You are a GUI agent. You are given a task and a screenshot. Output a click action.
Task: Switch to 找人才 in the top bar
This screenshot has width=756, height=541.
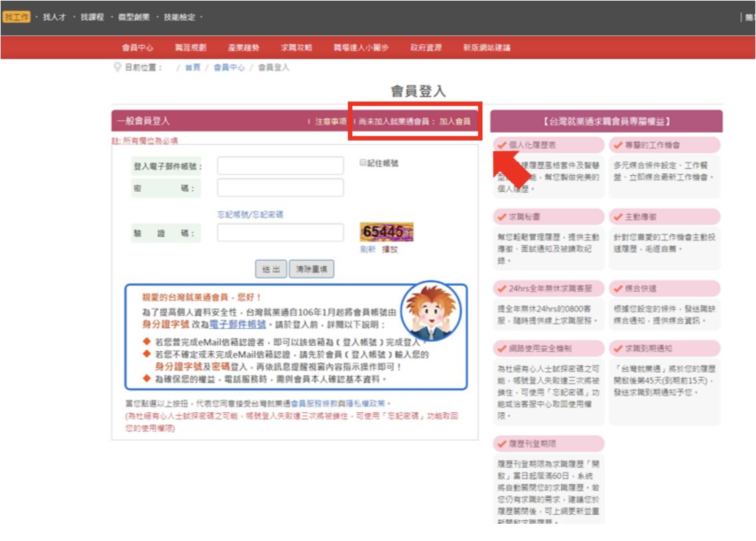coord(54,17)
